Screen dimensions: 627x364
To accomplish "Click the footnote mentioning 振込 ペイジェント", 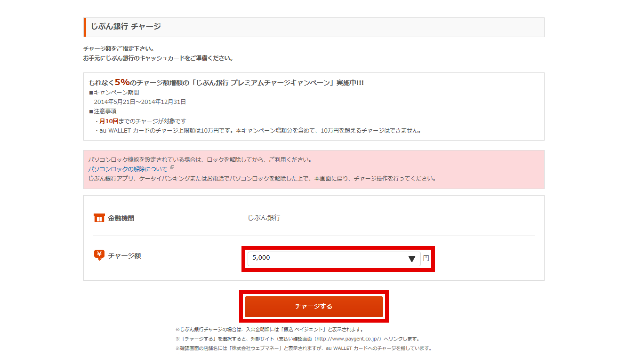I will pos(269,329).
